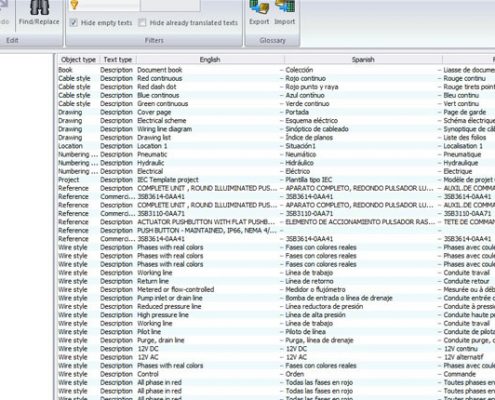Viewport: 495px width, 400px height.
Task: Select the 12V DC Wire style row
Action: [276, 349]
